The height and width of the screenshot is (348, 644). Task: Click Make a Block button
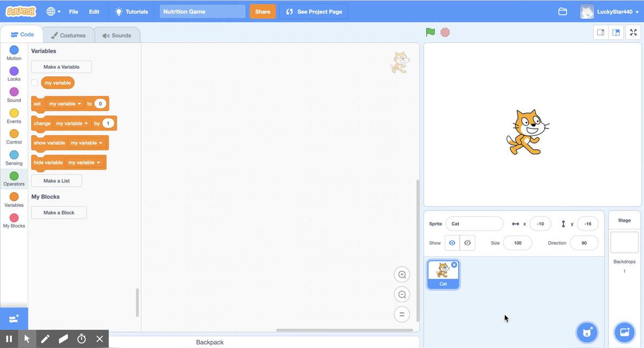[x=59, y=213]
